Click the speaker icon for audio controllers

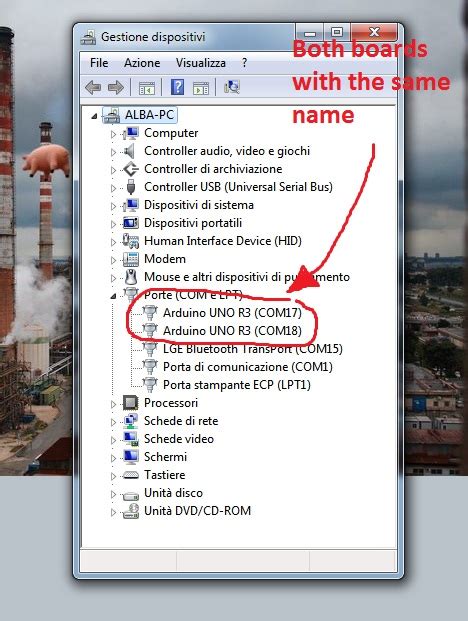point(130,151)
